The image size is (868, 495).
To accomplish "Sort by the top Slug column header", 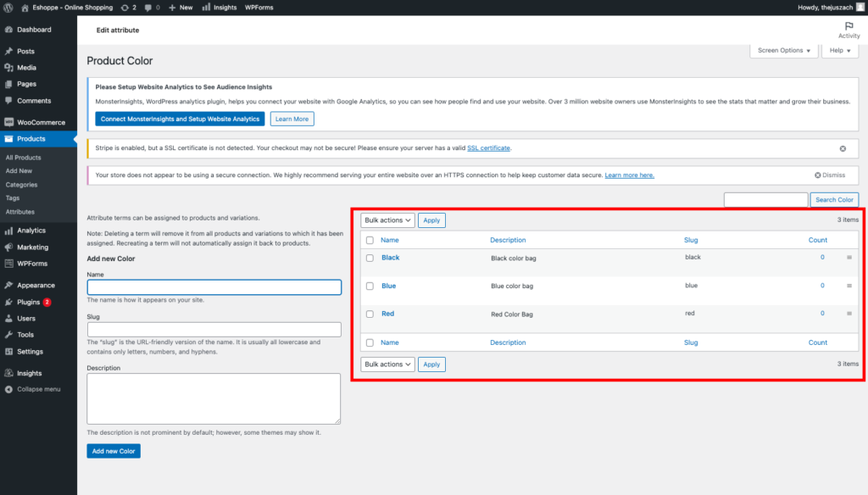I will point(691,241).
